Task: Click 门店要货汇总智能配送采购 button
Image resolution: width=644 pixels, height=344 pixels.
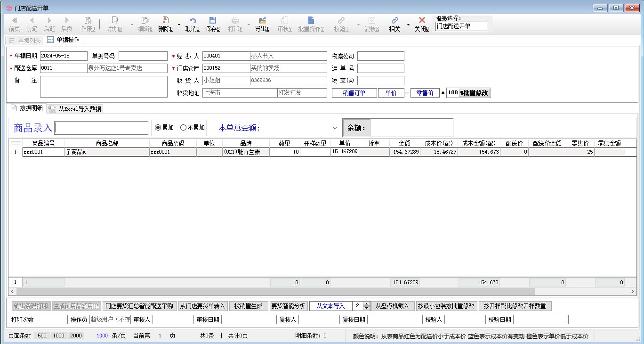Action: (139, 306)
